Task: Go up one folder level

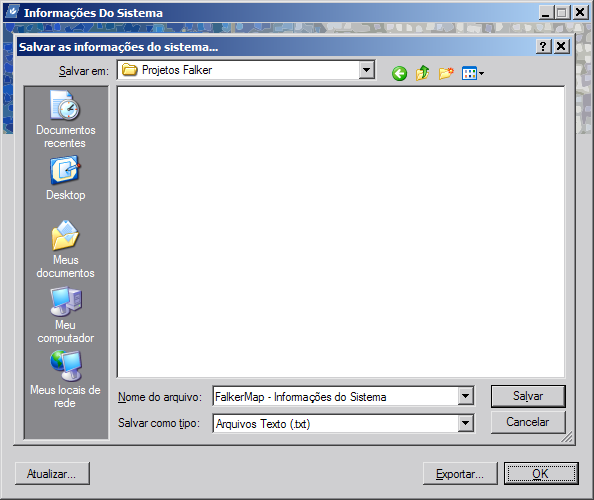Action: click(422, 73)
